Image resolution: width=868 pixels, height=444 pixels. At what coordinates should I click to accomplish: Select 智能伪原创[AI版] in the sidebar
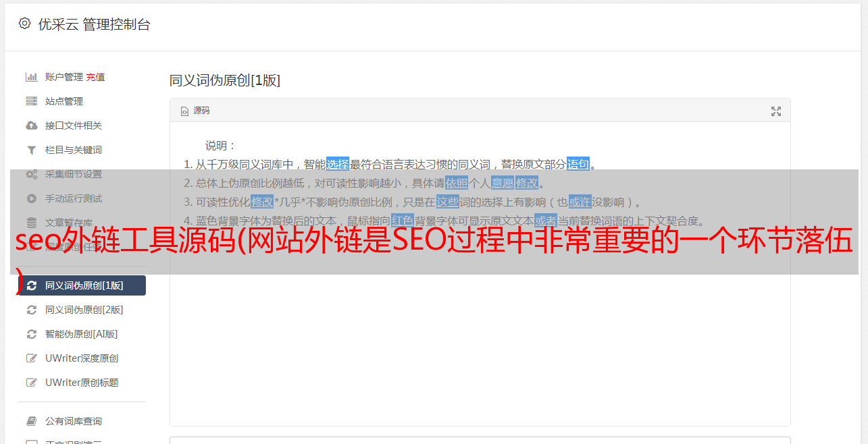coord(82,334)
